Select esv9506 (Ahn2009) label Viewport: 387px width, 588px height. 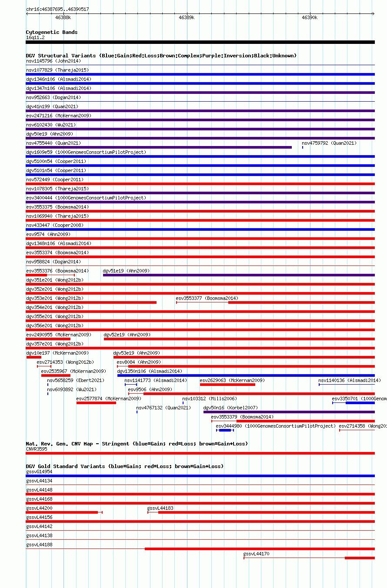pyautogui.click(x=150, y=389)
